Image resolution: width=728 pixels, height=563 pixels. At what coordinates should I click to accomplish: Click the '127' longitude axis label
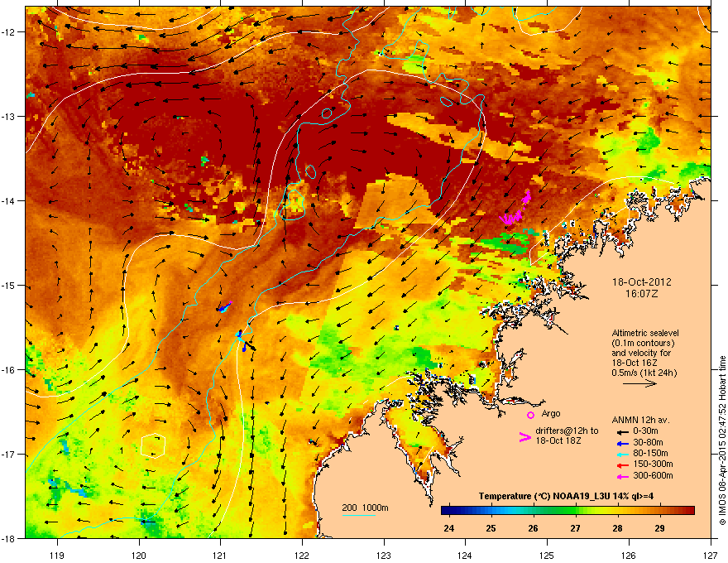click(x=711, y=555)
